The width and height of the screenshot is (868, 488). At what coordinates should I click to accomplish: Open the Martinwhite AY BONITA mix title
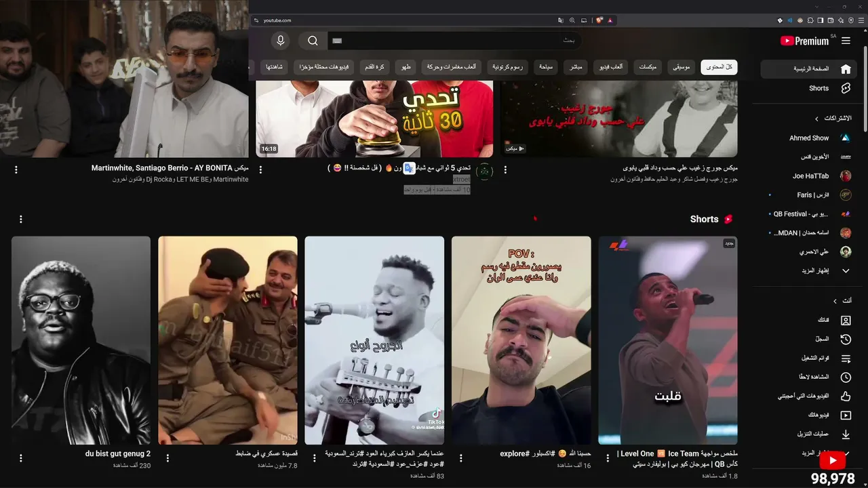170,168
